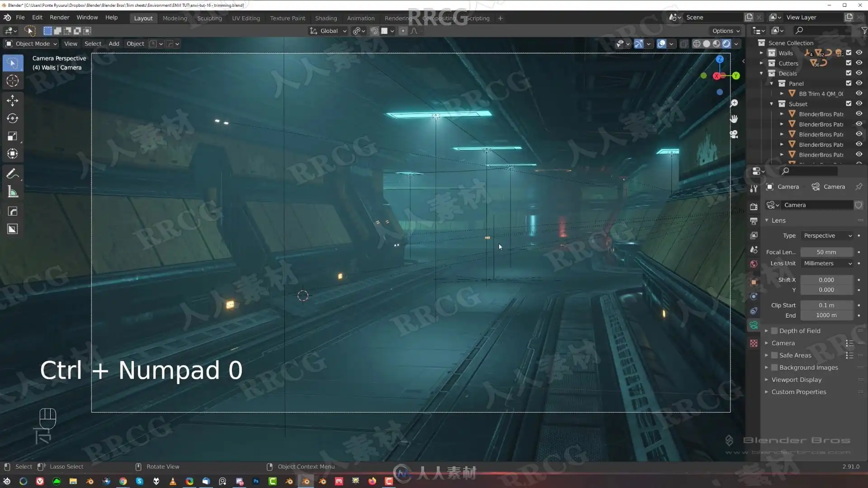Click the Focal Length 50 mm field
The image size is (868, 488).
pyautogui.click(x=826, y=252)
